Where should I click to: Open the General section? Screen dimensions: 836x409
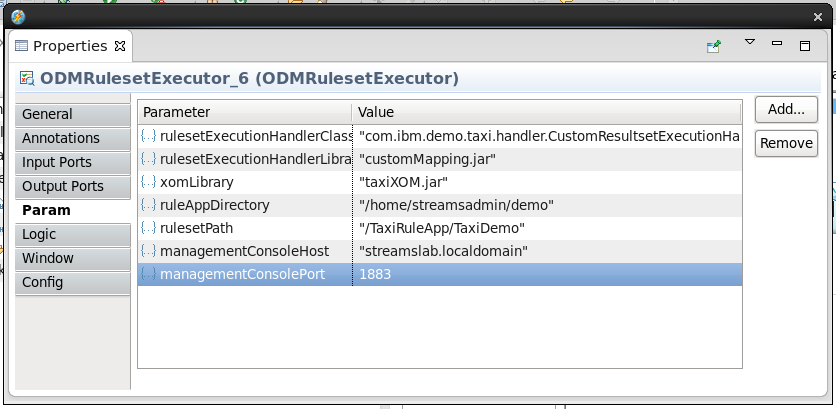tap(73, 115)
